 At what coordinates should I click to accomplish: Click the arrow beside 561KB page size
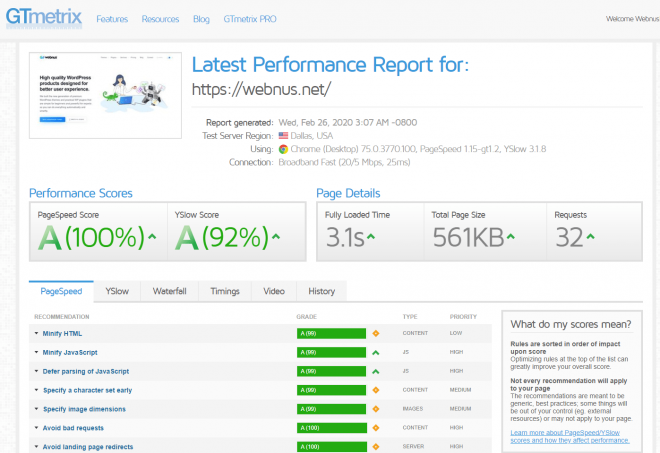point(511,237)
